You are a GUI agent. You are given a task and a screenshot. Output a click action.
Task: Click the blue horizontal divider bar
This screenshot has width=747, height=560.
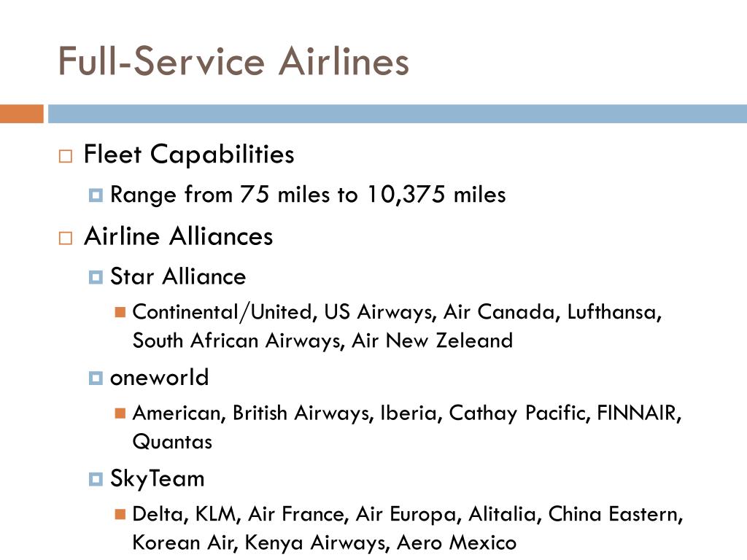coord(398,114)
